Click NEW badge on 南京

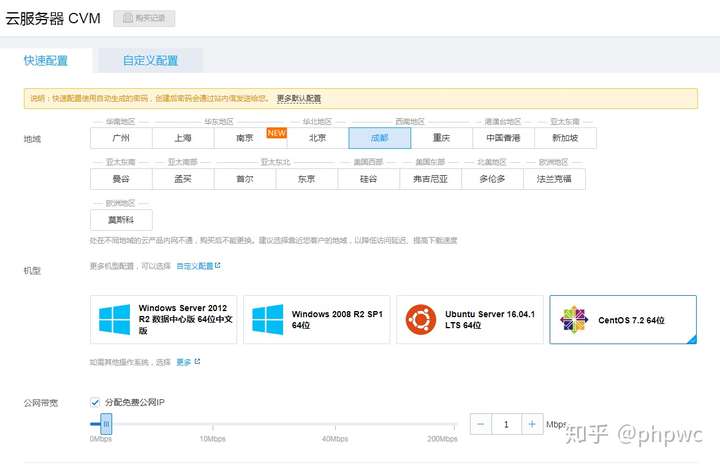(x=276, y=133)
